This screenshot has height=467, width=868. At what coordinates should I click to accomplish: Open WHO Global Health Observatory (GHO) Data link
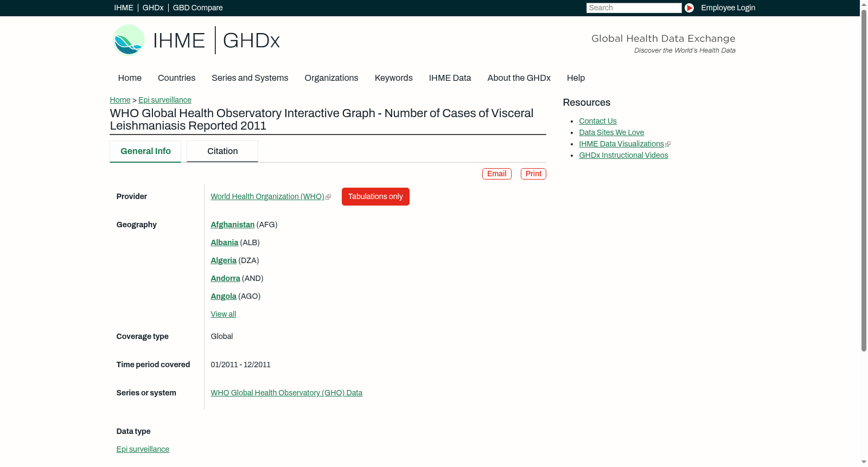tap(286, 393)
